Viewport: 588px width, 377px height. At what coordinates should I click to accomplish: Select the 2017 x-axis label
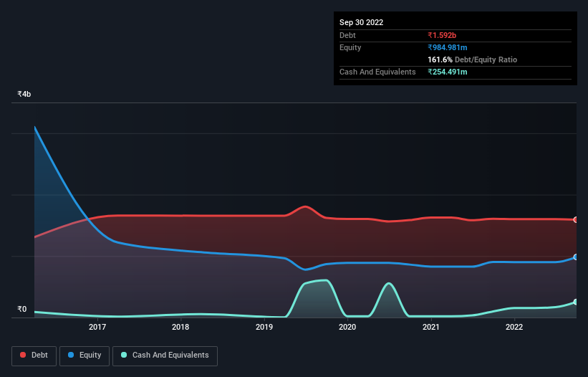coord(97,327)
